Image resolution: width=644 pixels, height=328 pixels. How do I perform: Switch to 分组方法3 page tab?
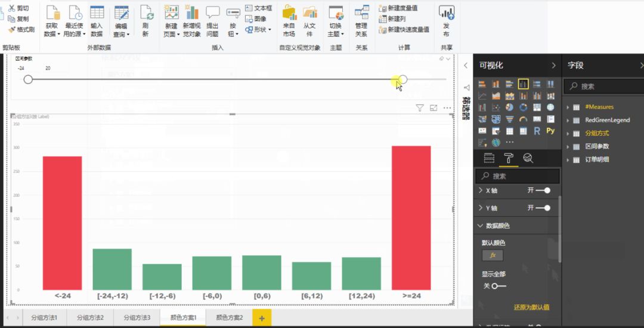pyautogui.click(x=137, y=318)
